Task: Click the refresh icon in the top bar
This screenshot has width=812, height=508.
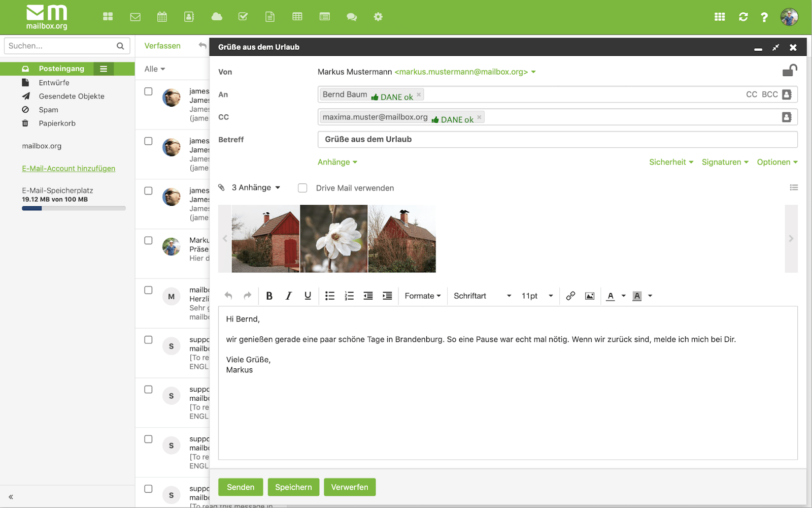Action: tap(742, 17)
